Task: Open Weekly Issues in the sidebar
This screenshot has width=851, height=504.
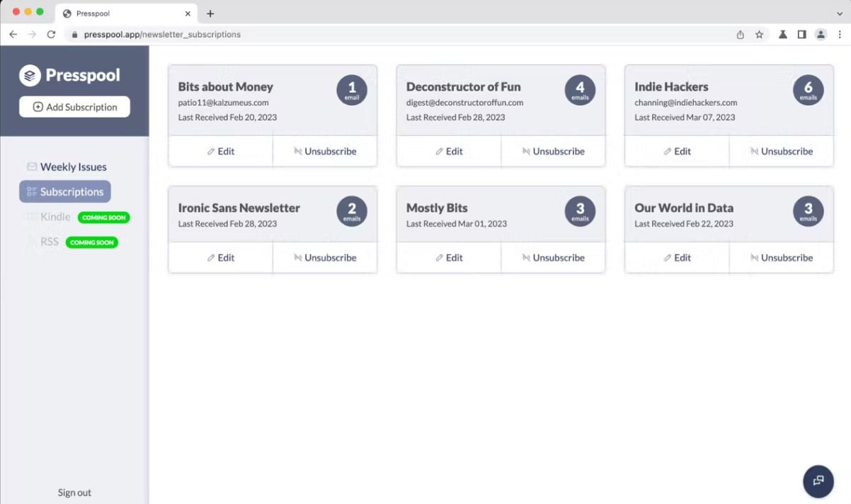Action: tap(67, 167)
